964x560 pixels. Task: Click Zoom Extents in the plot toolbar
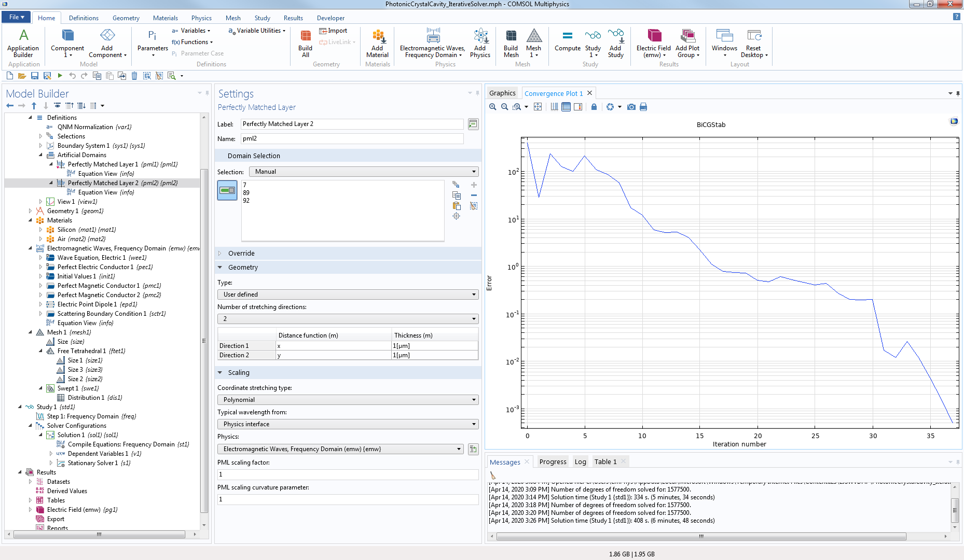[x=538, y=107]
